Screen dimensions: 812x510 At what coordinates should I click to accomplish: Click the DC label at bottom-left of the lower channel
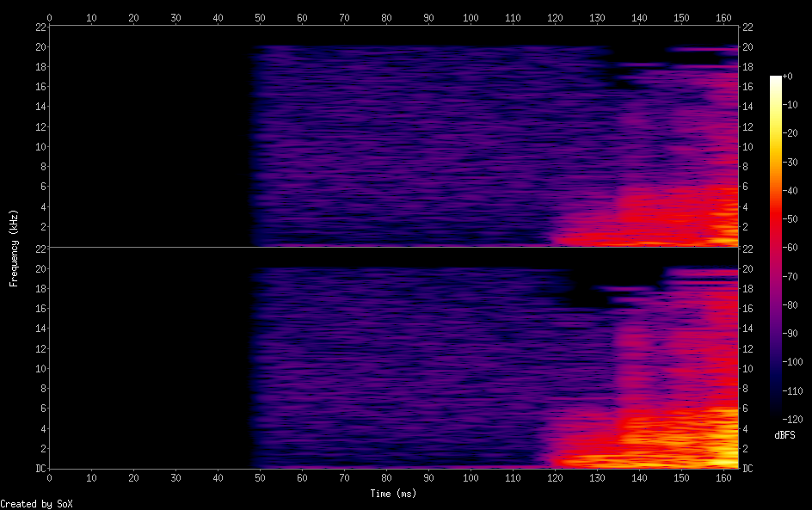40,469
